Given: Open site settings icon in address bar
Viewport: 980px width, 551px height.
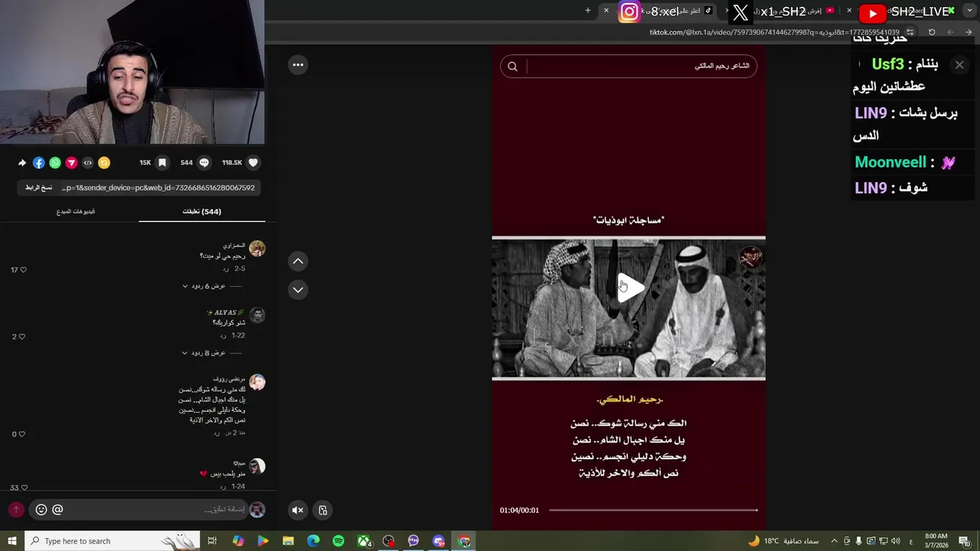Looking at the screenshot, I should [x=911, y=32].
